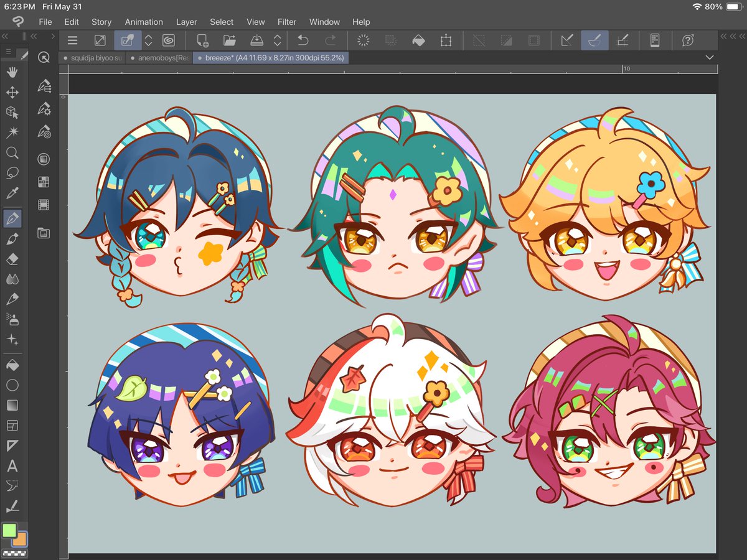Expand the canvas tab list chevron
Viewport: 747px width, 560px height.
point(710,57)
